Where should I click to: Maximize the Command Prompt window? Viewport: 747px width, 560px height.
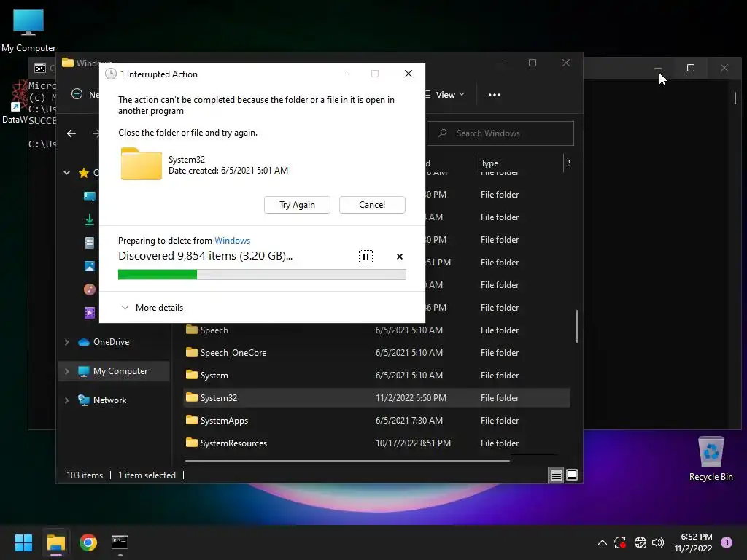pos(691,68)
